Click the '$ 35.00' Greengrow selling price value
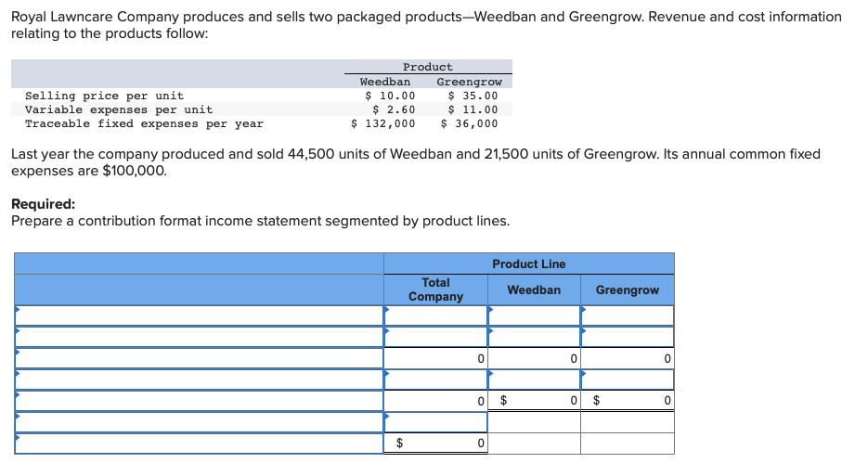Viewport: 868px width, 463px height. pos(473,96)
